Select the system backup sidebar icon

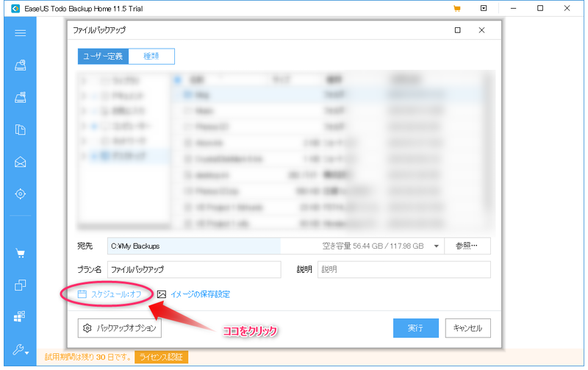21,97
